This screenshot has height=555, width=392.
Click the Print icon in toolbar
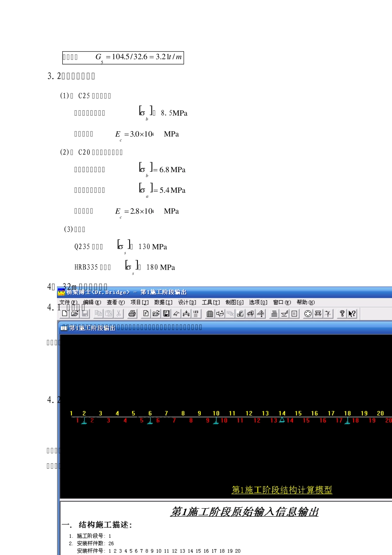coord(132,314)
